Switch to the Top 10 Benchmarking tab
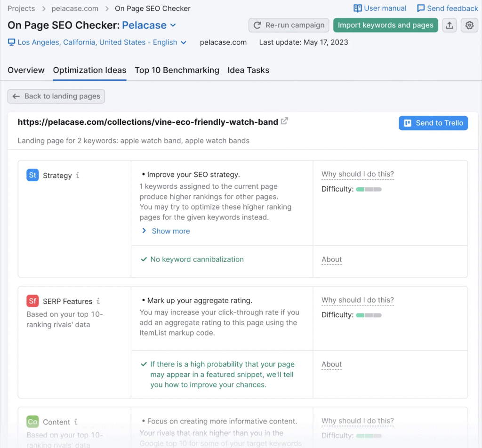 177,70
